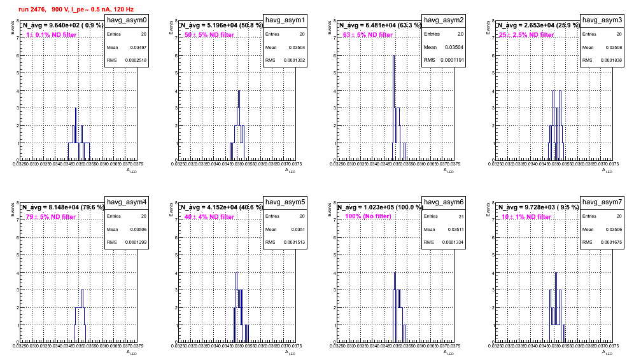The width and height of the screenshot is (634, 364).
Task: Click the N_avg = 2.653e+04 label
Action: [x=538, y=25]
